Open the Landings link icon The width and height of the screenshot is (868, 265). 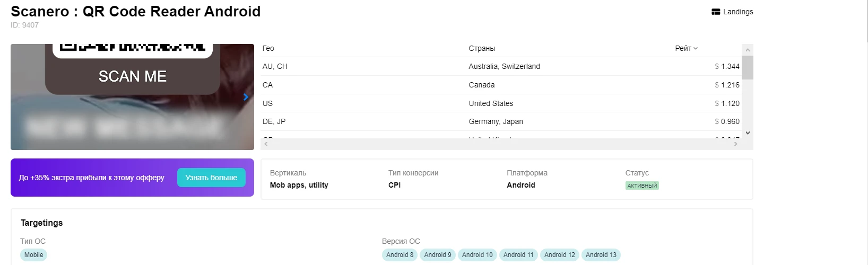pyautogui.click(x=716, y=12)
